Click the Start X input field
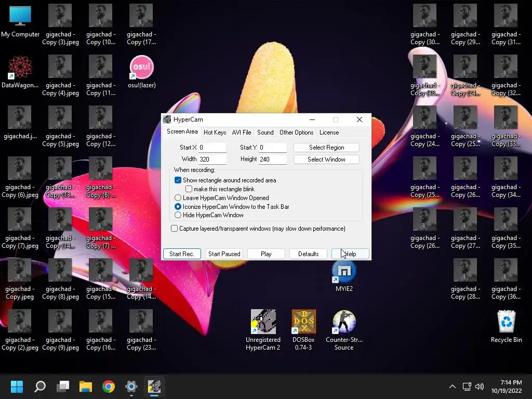Viewport: 532px width, 399px height. point(212,148)
